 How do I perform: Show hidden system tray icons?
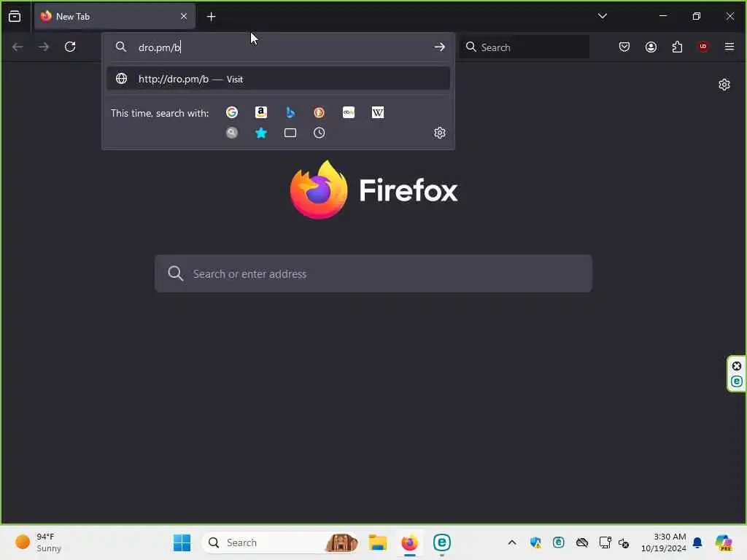coord(512,542)
